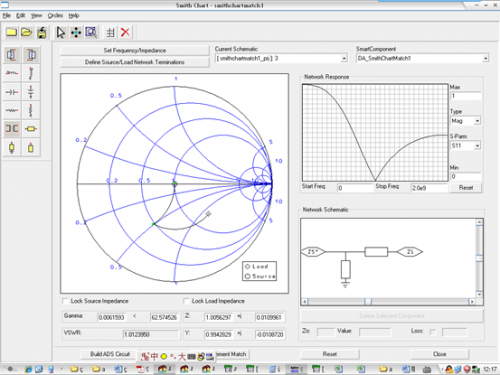Select the series capacitor palette icon
The image size is (500, 375).
click(12, 92)
